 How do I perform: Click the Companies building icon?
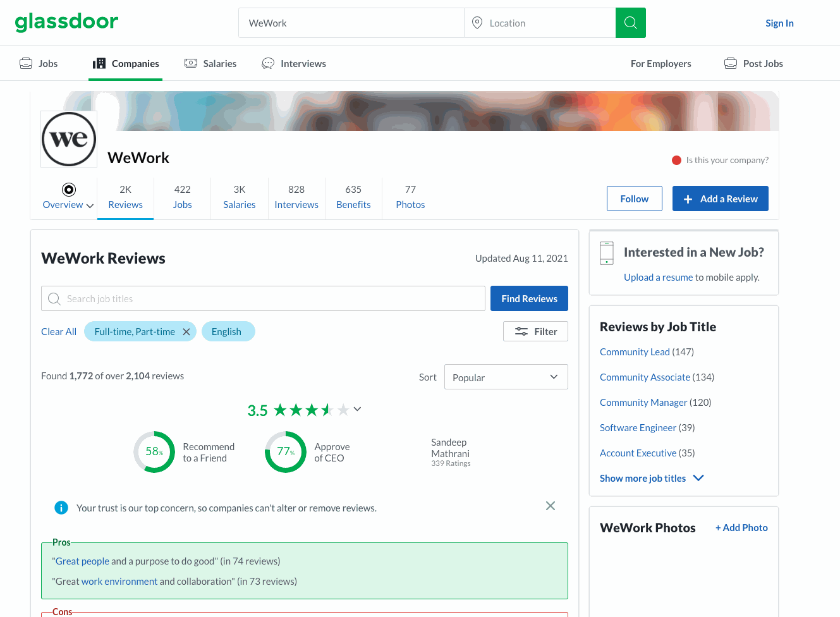coord(99,63)
